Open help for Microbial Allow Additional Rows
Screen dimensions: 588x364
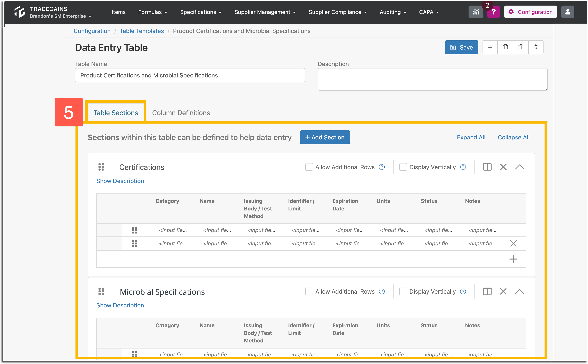coord(382,292)
